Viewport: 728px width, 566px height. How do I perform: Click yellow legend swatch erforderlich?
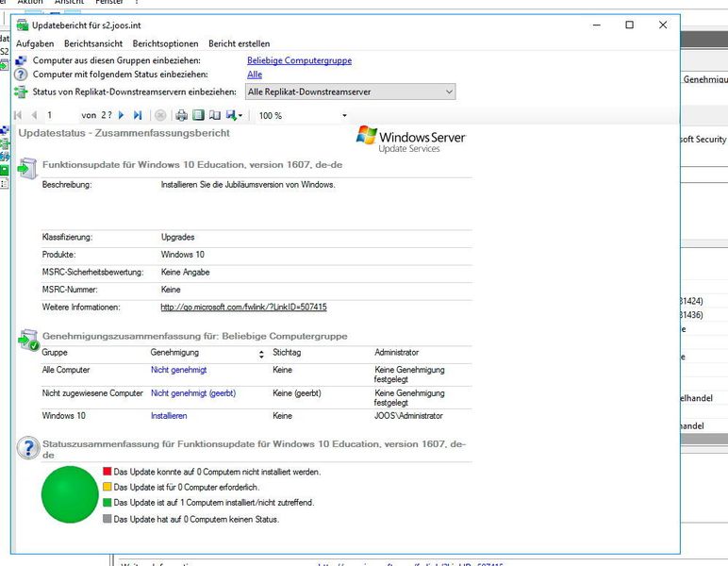click(108, 487)
